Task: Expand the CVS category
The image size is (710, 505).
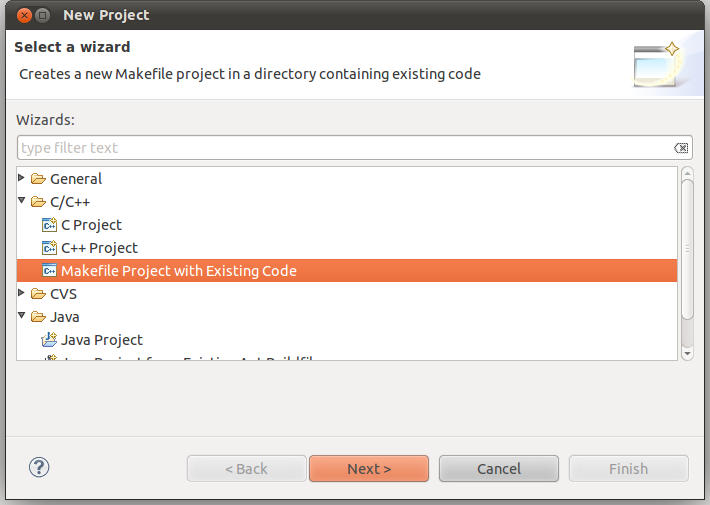Action: [21, 293]
